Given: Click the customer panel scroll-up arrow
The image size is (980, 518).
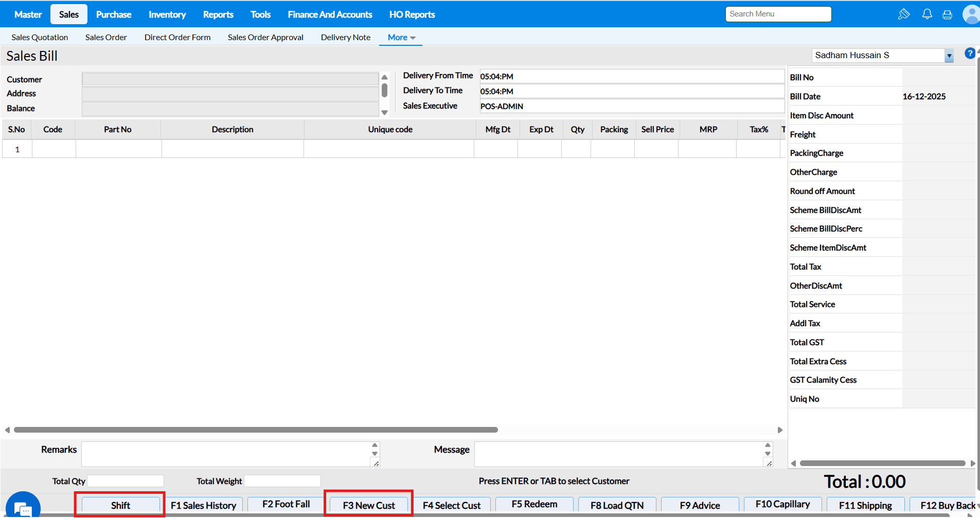Looking at the screenshot, I should tap(384, 77).
